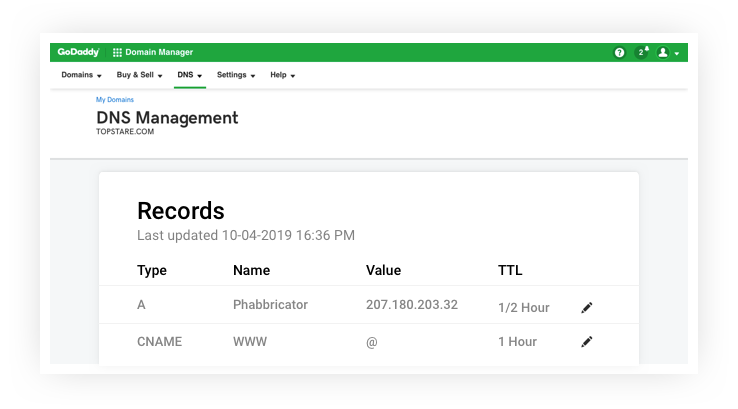The height and width of the screenshot is (409, 738).
Task: Select the 207.180.203.32 value cell
Action: point(412,305)
